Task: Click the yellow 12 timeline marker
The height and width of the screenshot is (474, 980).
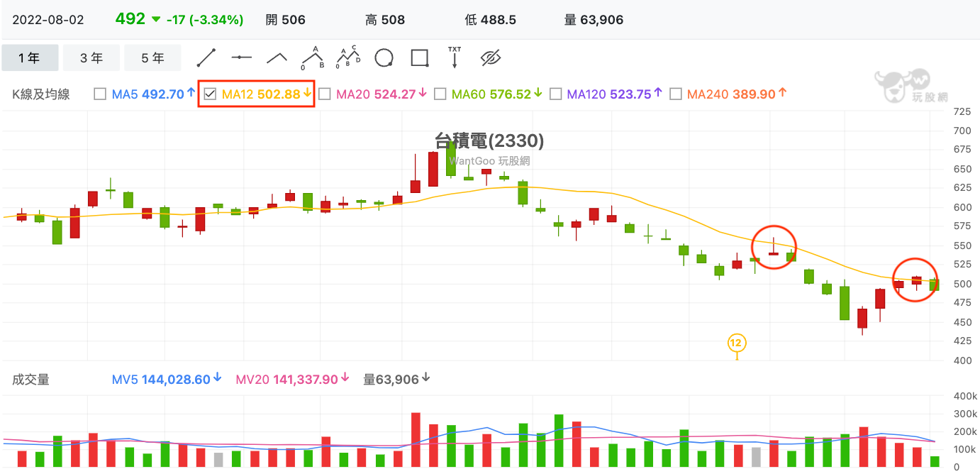Action: point(736,343)
